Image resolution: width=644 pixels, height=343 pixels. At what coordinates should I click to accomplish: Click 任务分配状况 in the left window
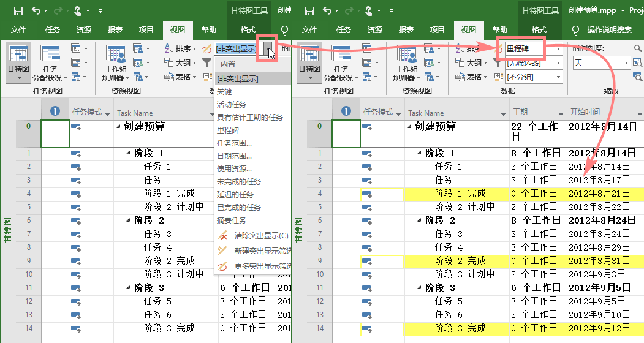click(50, 62)
